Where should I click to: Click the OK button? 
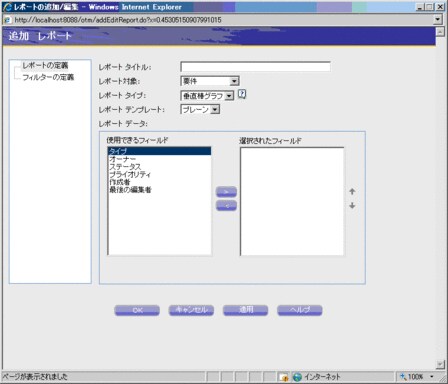pos(137,310)
